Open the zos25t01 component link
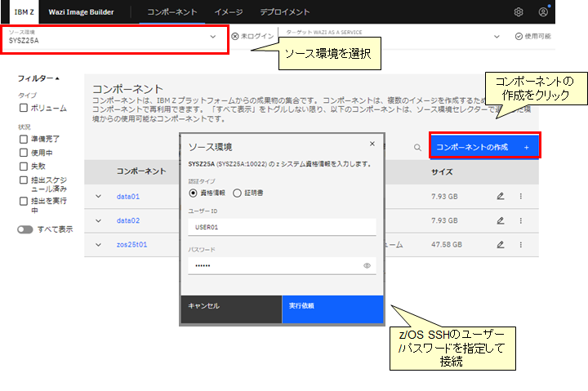 pyautogui.click(x=131, y=244)
